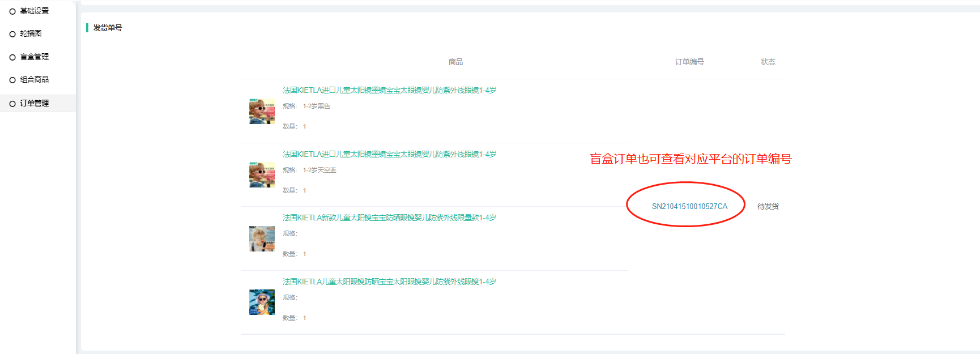Click order number SN21041510010527CA

click(689, 206)
